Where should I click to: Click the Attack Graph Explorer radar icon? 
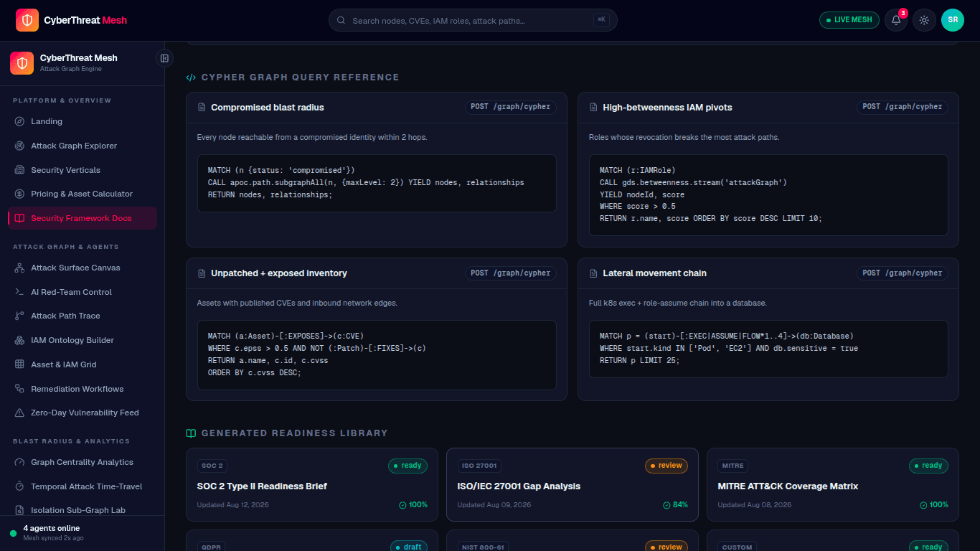pyautogui.click(x=19, y=146)
